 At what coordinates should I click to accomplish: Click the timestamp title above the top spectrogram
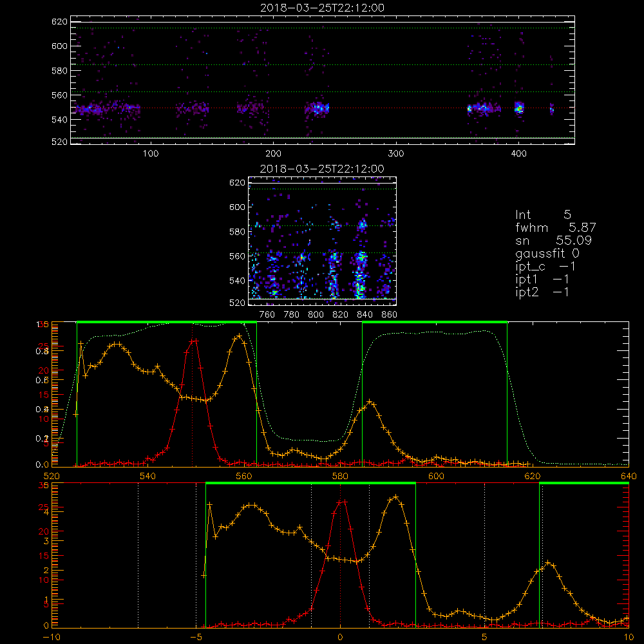click(322, 8)
